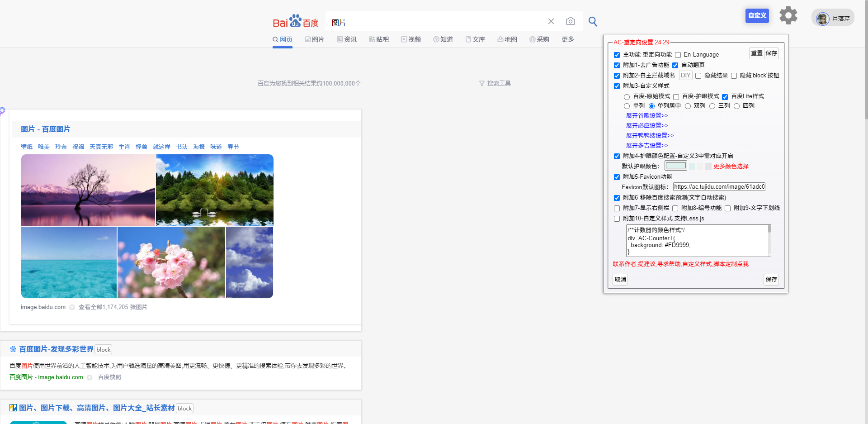Open the default eye-protection color picker
This screenshot has height=424, width=868.
coord(676,166)
